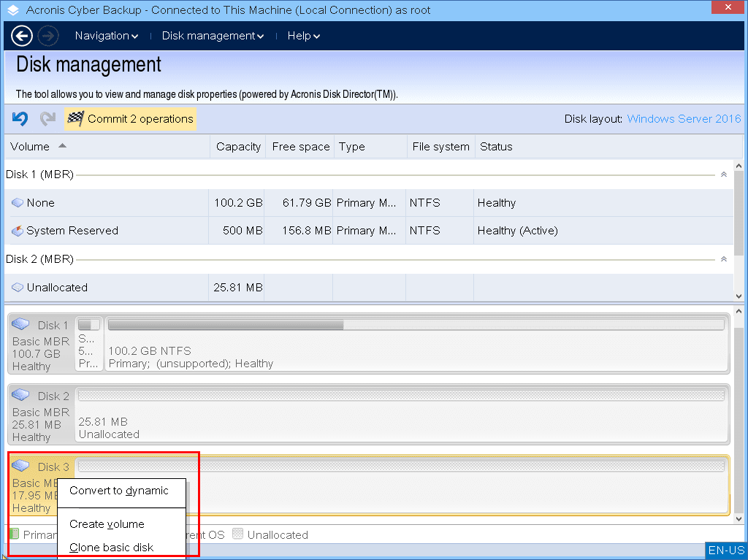748x560 pixels.
Task: Click the Disk 1 drive icon
Action: pos(21,324)
